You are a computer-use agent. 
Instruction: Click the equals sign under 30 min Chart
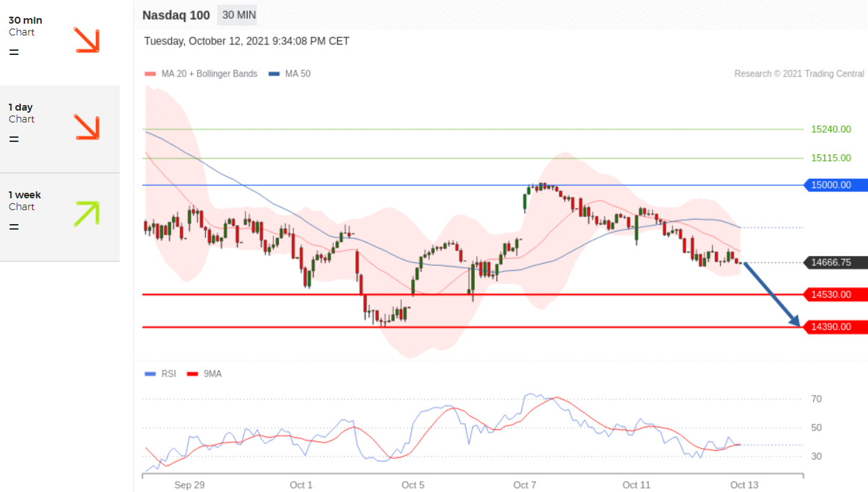click(14, 52)
